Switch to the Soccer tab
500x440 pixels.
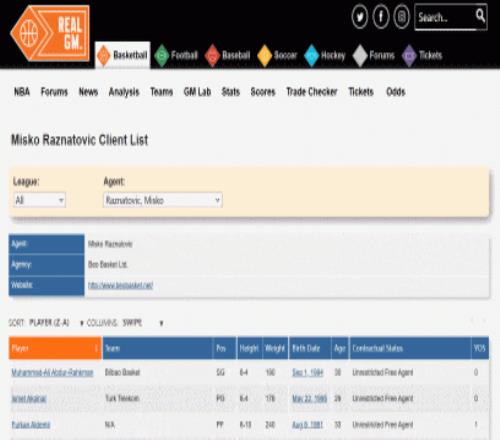click(278, 55)
